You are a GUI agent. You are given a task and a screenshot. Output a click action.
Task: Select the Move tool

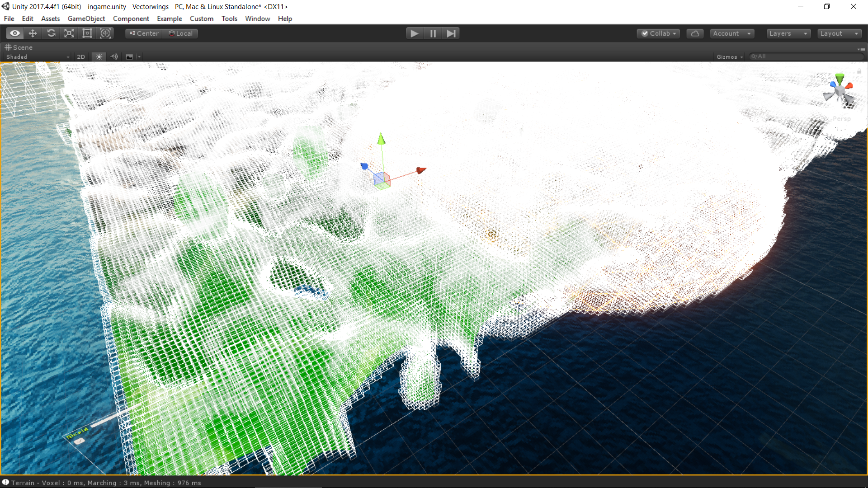click(x=33, y=33)
